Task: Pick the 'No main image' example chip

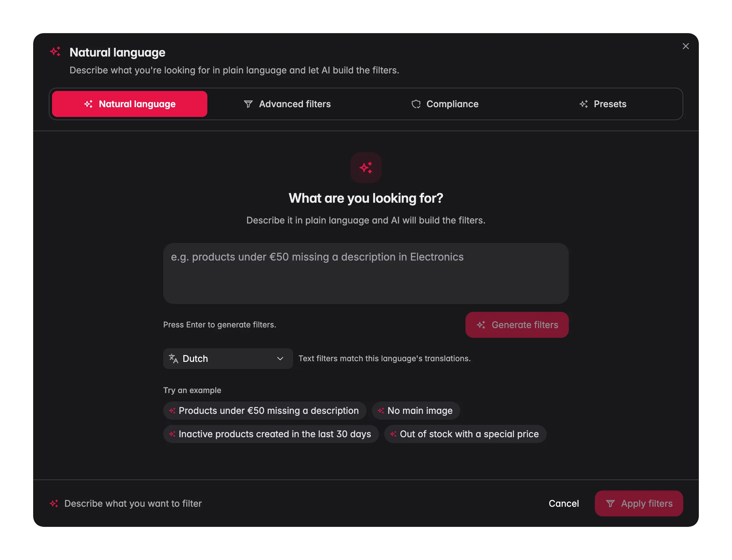Action: tap(416, 411)
